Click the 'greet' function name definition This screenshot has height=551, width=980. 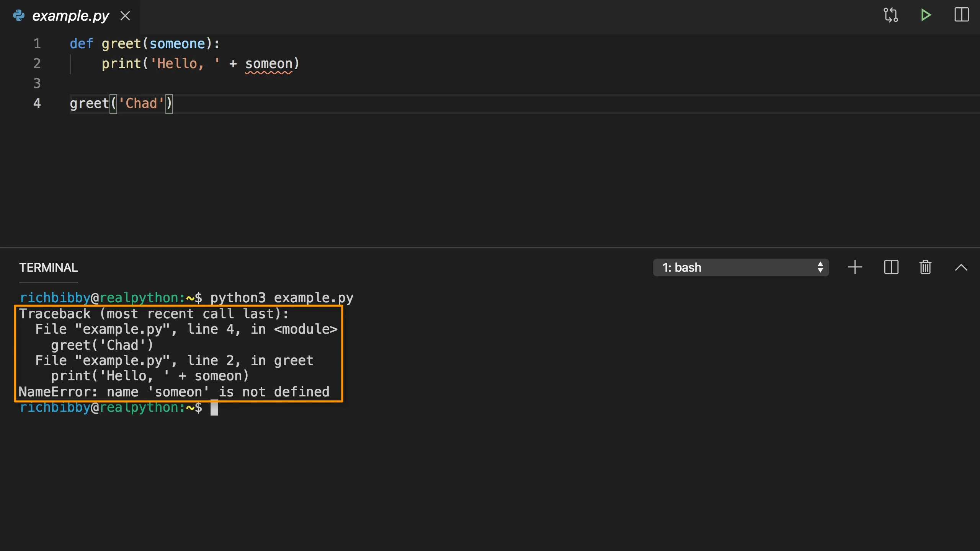(121, 44)
